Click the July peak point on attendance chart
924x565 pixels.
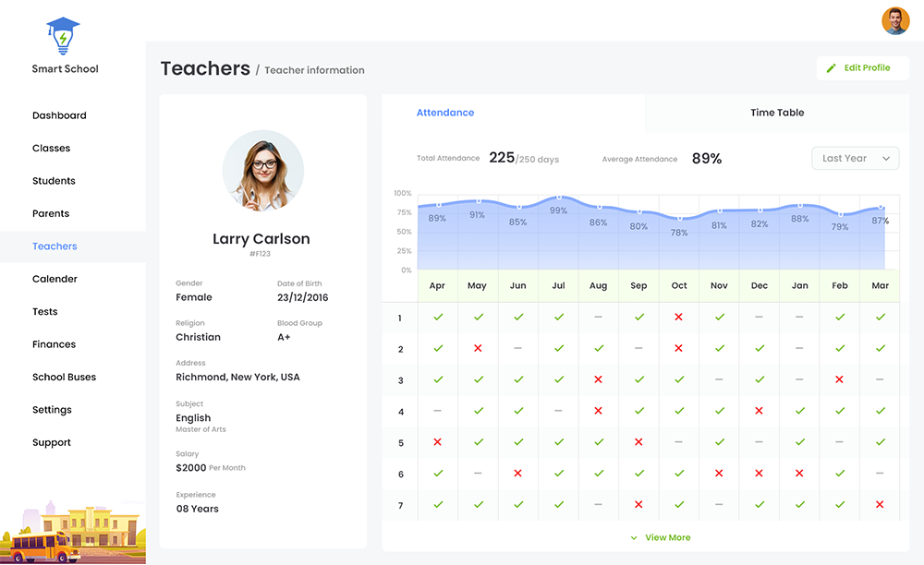click(x=558, y=198)
